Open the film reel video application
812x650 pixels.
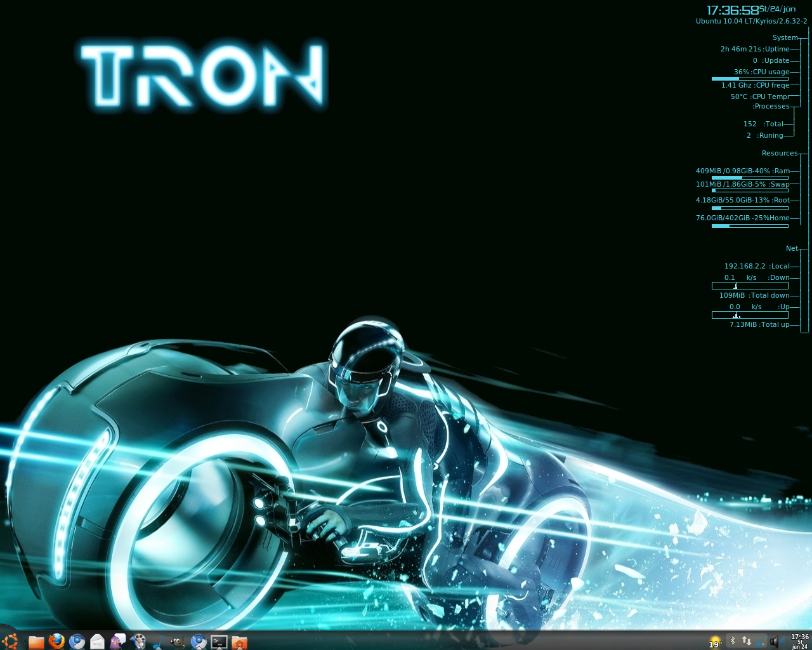(x=138, y=642)
